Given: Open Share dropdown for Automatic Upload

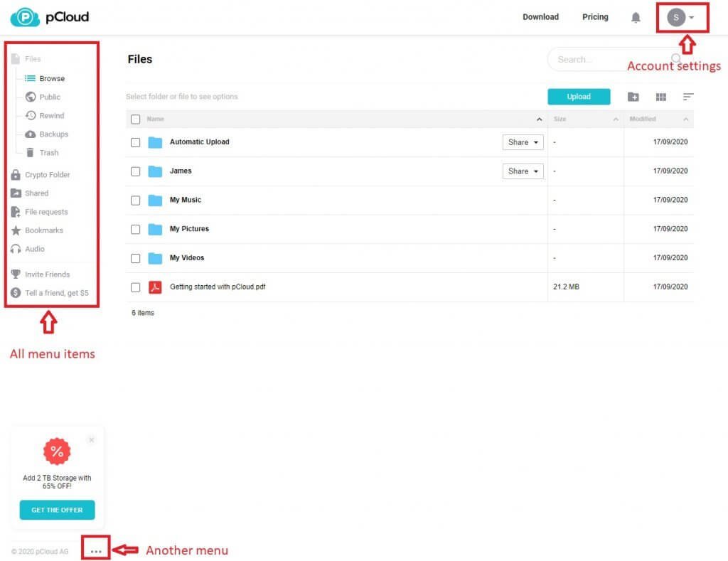Looking at the screenshot, I should tap(523, 142).
